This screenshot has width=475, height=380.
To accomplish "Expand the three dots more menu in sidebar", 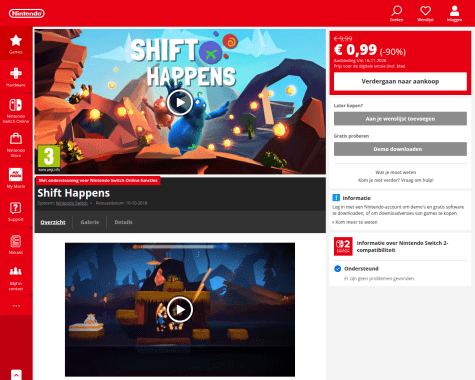I will 16,306.
